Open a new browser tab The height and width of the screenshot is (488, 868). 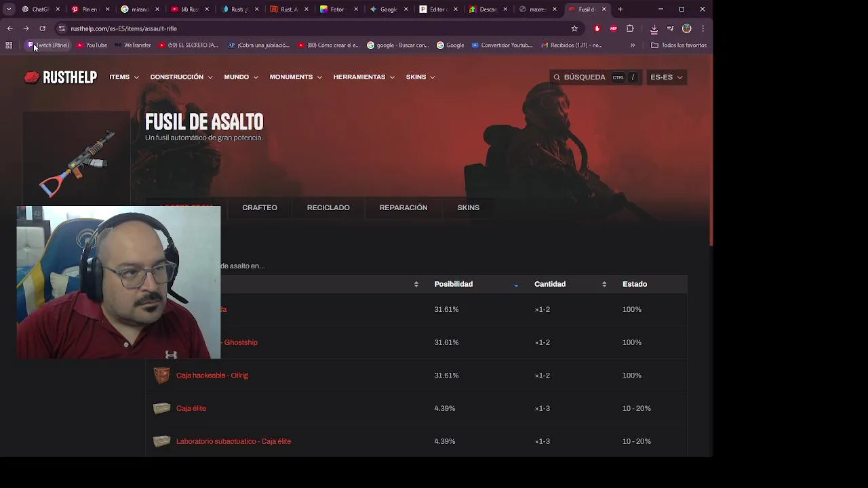click(620, 9)
